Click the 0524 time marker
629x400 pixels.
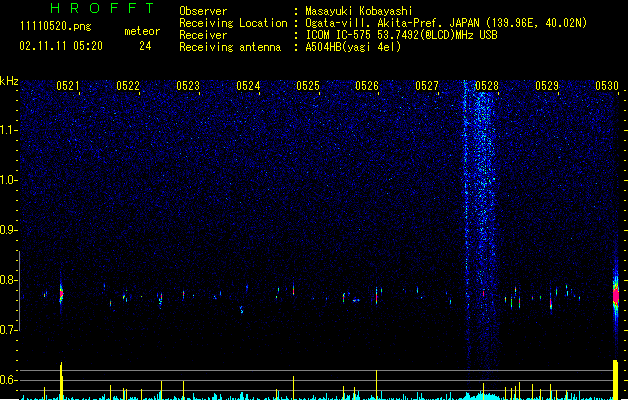pyautogui.click(x=248, y=86)
